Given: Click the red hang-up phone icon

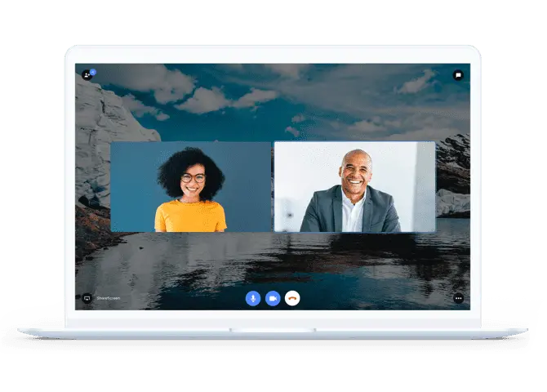Looking at the screenshot, I should pos(292,298).
